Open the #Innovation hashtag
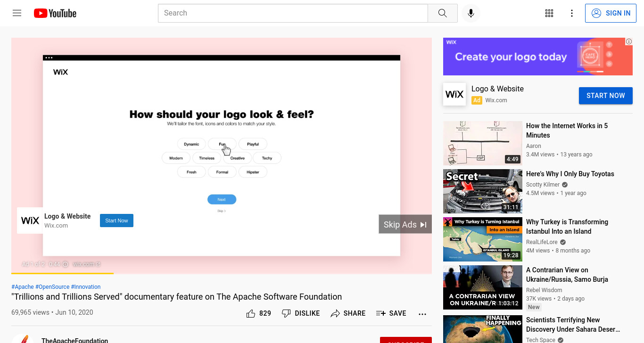 (86, 286)
